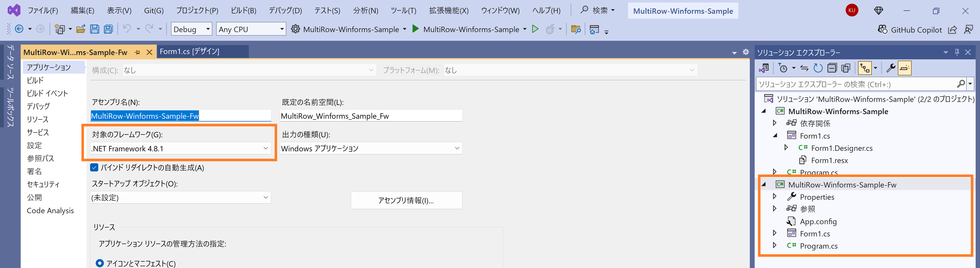This screenshot has width=980, height=268.
Task: Click the Visual Studio logo icon
Action: (14, 10)
